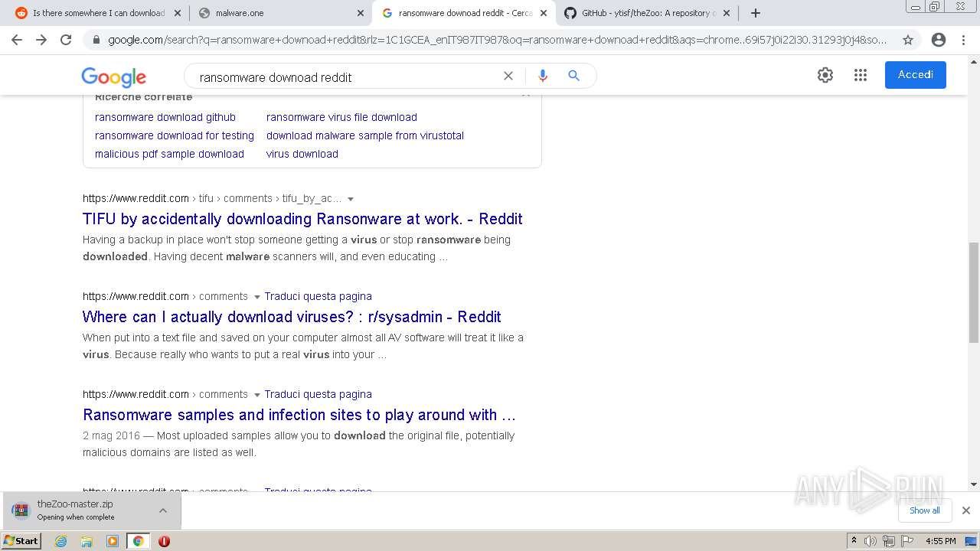Show all downloads
Image resolution: width=980 pixels, height=551 pixels.
pyautogui.click(x=925, y=510)
